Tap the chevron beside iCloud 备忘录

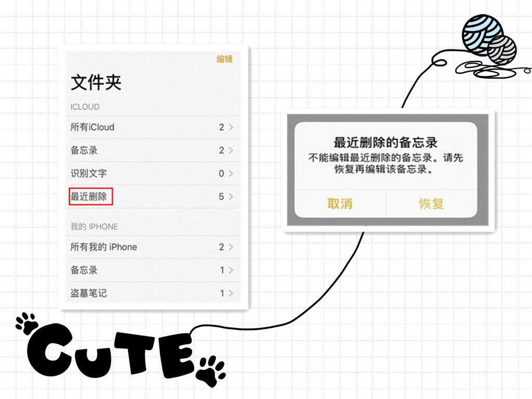click(230, 150)
